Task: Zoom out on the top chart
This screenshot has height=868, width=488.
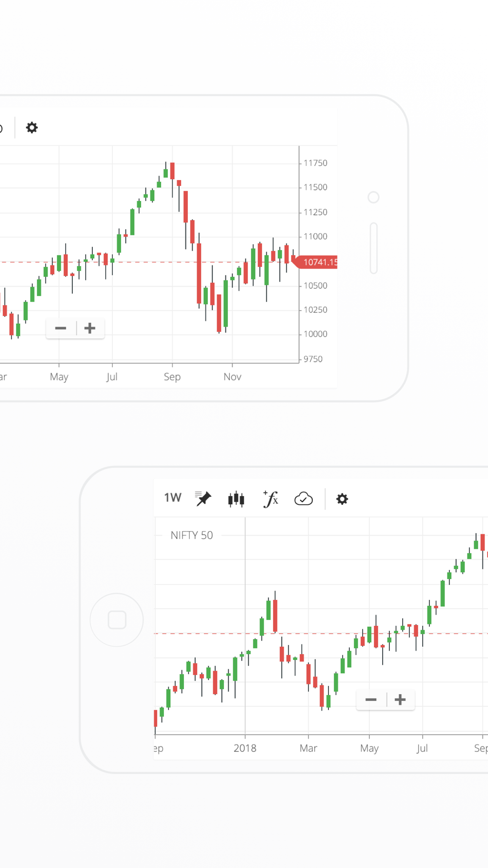Action: (61, 329)
